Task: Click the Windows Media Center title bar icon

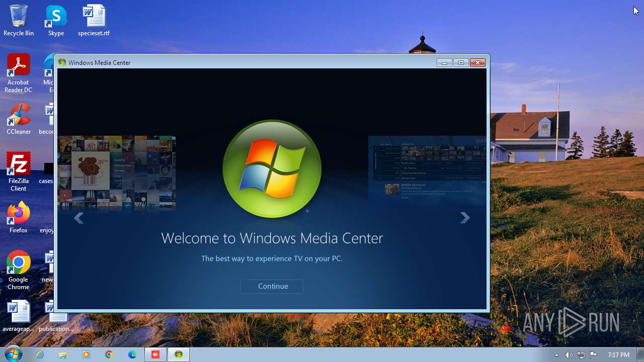Action: tap(62, 62)
